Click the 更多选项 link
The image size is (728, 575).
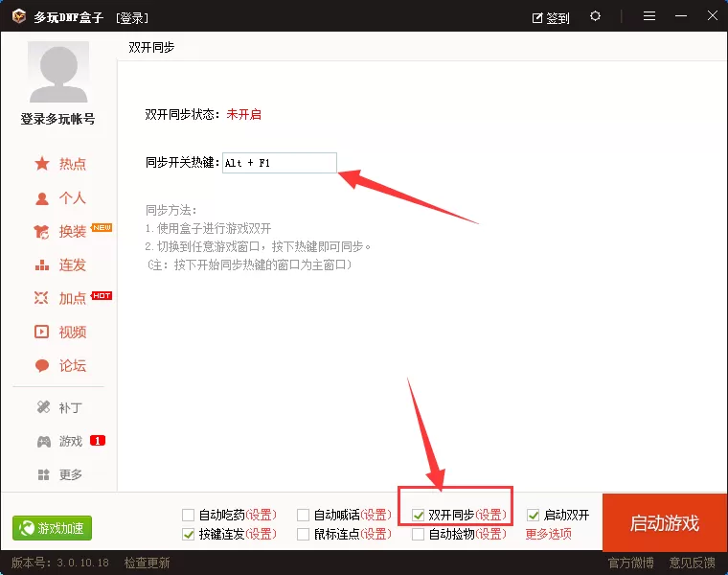(x=548, y=535)
